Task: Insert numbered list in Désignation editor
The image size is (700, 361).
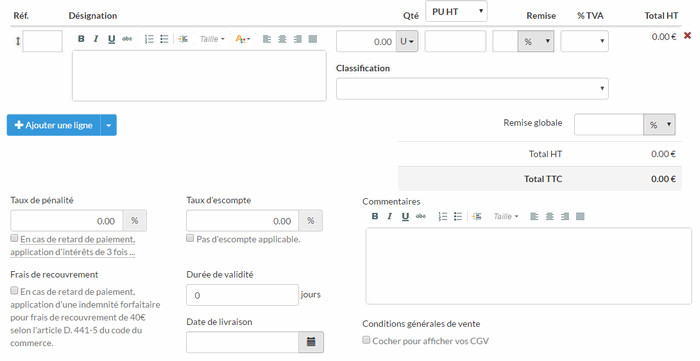Action: [149, 39]
